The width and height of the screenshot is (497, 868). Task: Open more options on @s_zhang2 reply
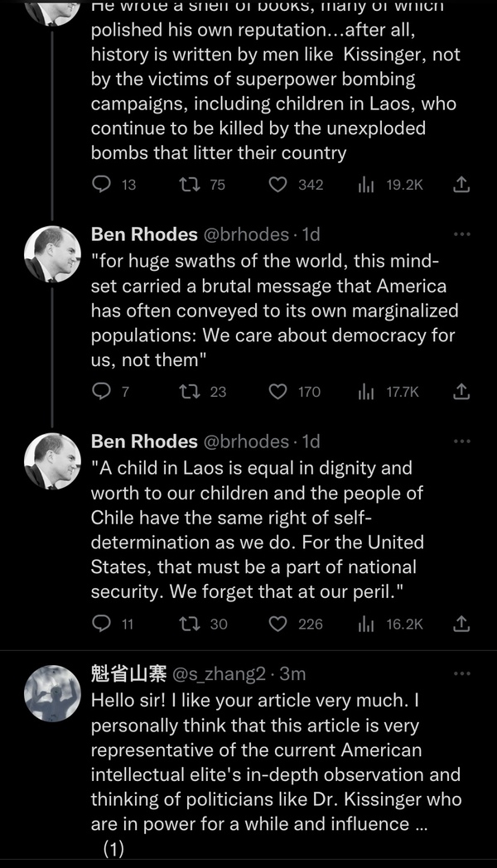click(x=462, y=673)
